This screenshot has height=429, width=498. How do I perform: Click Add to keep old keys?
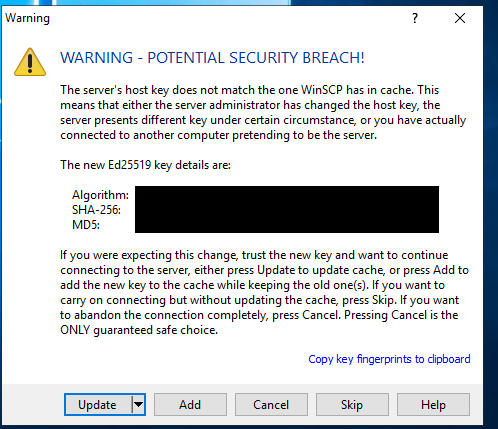190,405
